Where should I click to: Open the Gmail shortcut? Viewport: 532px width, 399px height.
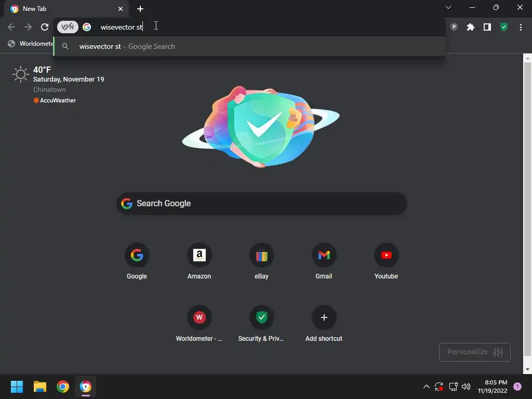tap(324, 261)
